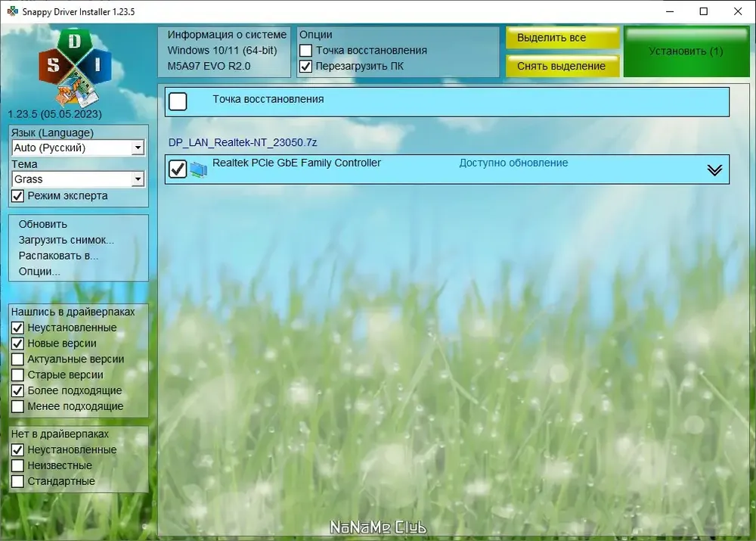Open Опции... in the side menu
Viewport: 756px width, 541px height.
coord(39,271)
